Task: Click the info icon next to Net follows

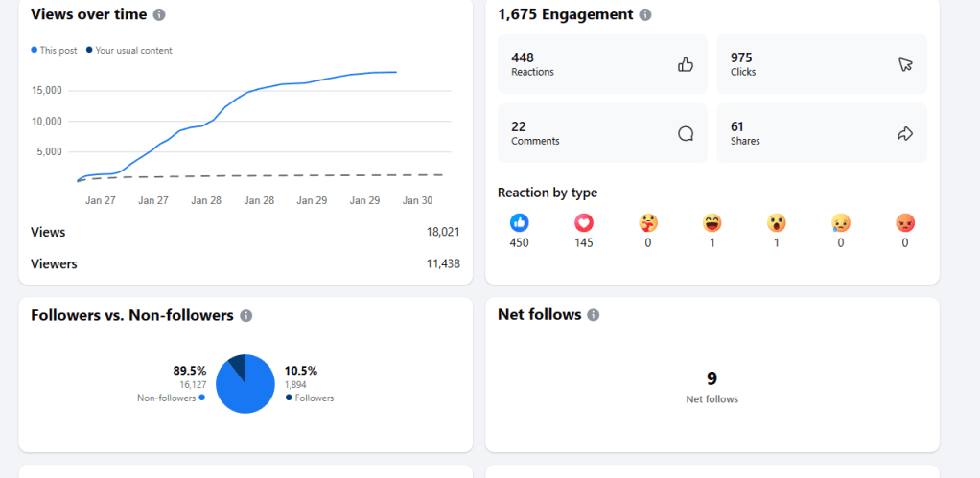Action: pyautogui.click(x=594, y=315)
